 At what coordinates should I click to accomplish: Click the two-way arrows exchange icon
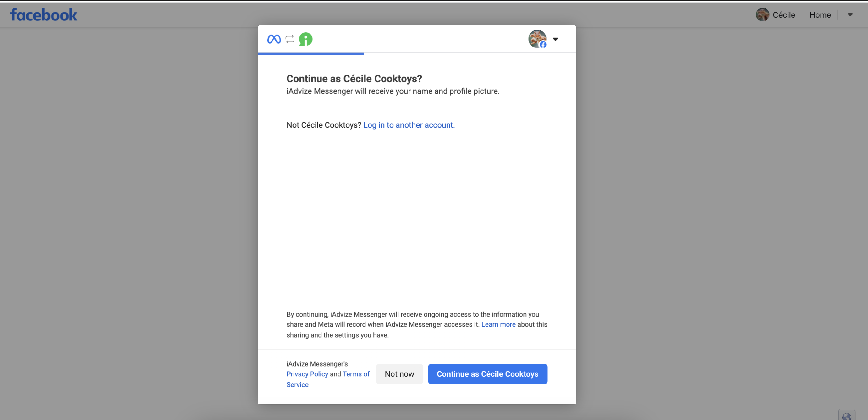290,39
